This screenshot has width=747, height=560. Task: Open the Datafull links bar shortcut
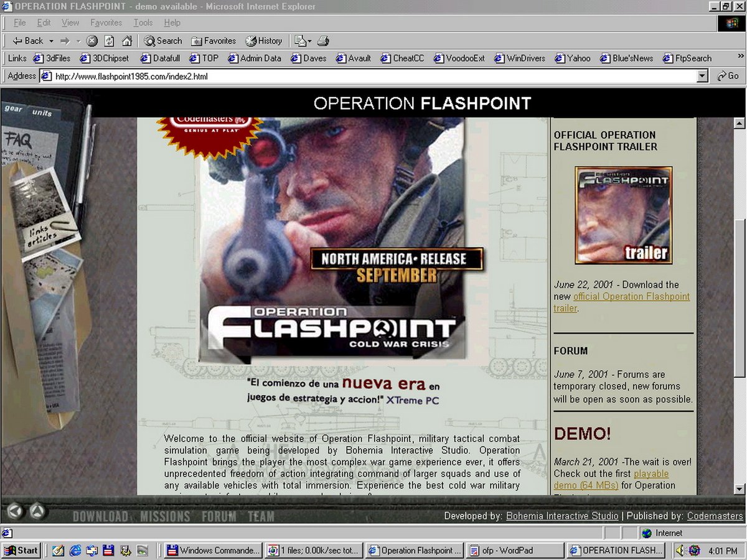coord(161,58)
